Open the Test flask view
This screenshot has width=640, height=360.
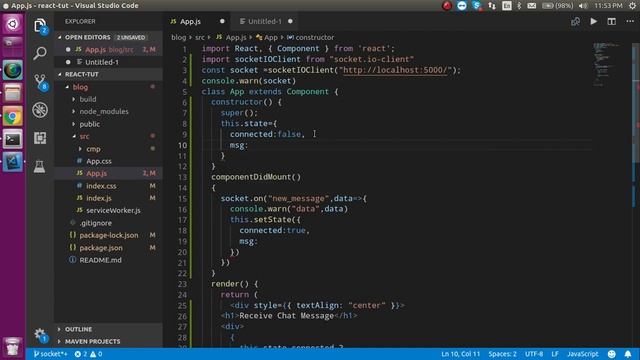40,166
